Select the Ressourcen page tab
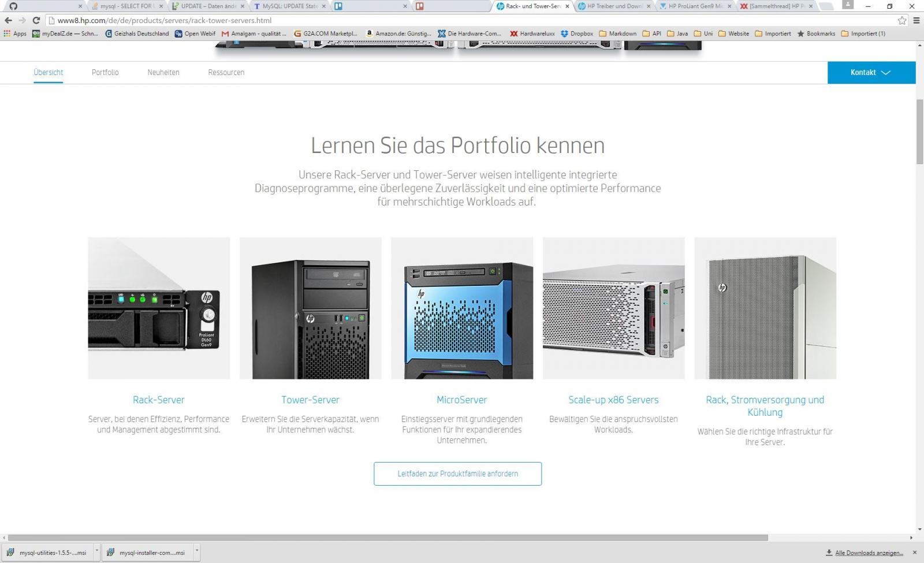This screenshot has width=924, height=563. point(226,72)
